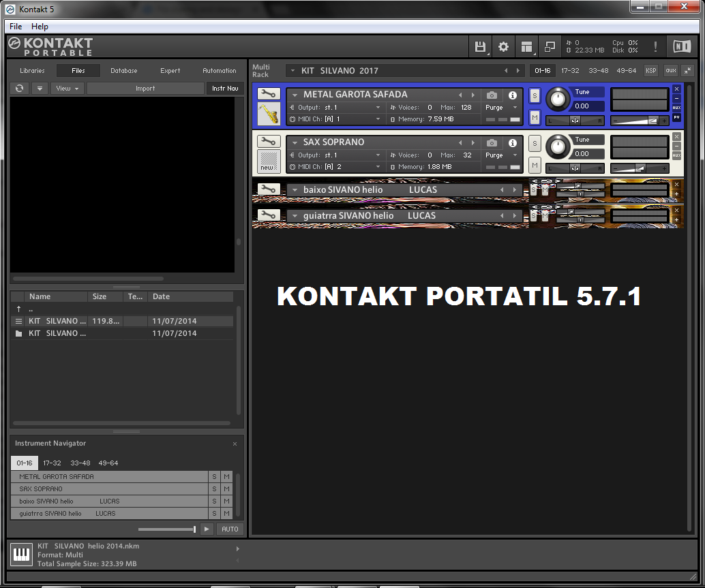Open METAL GAROTA SAFADA edit wrench
This screenshot has height=588, width=705.
point(269,93)
